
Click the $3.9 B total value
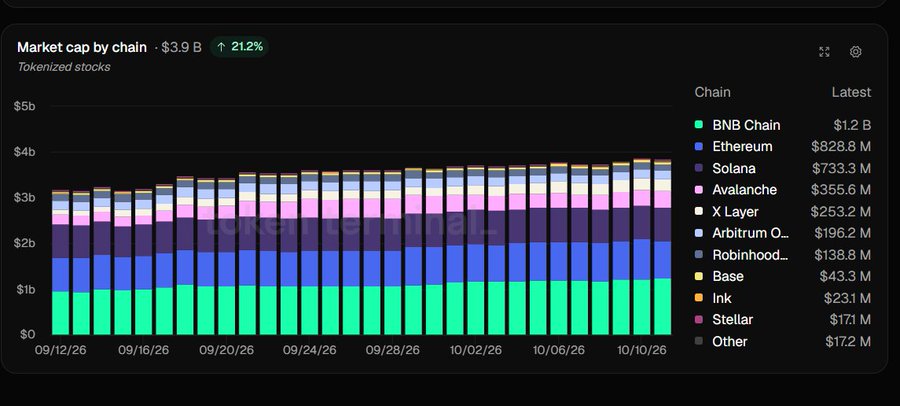click(x=181, y=47)
